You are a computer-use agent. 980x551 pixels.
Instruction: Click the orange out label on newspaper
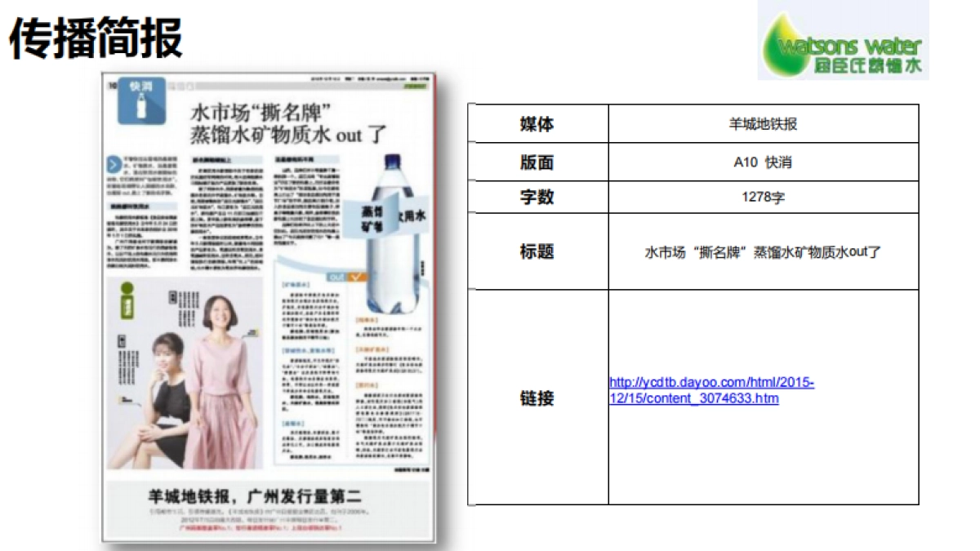coord(337,275)
